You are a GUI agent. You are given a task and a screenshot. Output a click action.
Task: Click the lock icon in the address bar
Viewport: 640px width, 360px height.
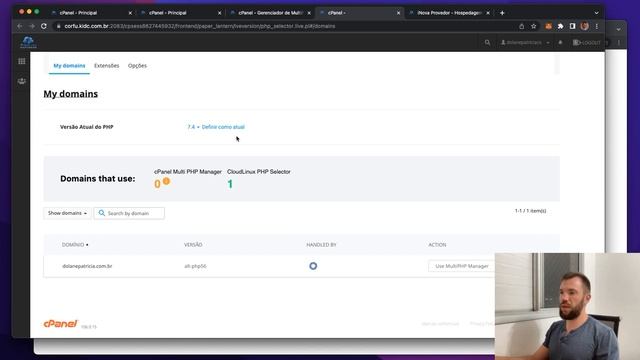tap(58, 26)
